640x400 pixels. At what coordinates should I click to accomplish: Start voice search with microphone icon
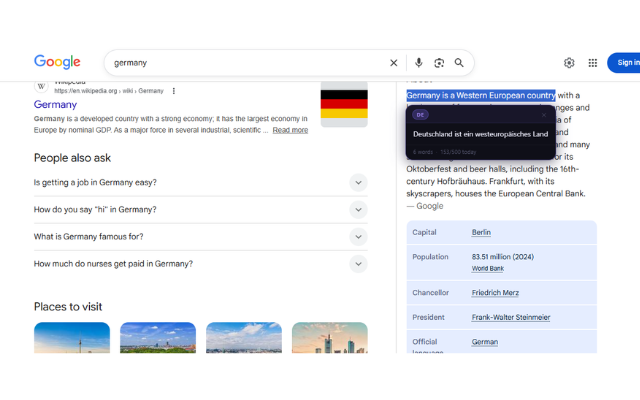[x=418, y=63]
